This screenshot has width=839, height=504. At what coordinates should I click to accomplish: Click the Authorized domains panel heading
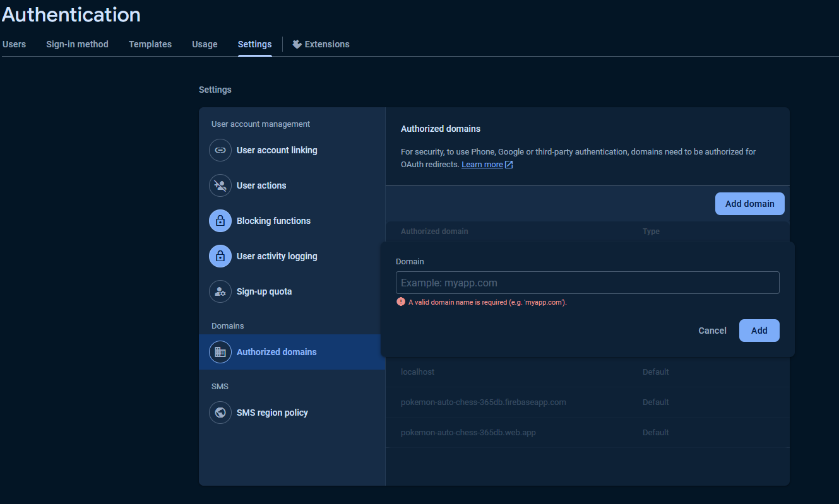(x=441, y=129)
